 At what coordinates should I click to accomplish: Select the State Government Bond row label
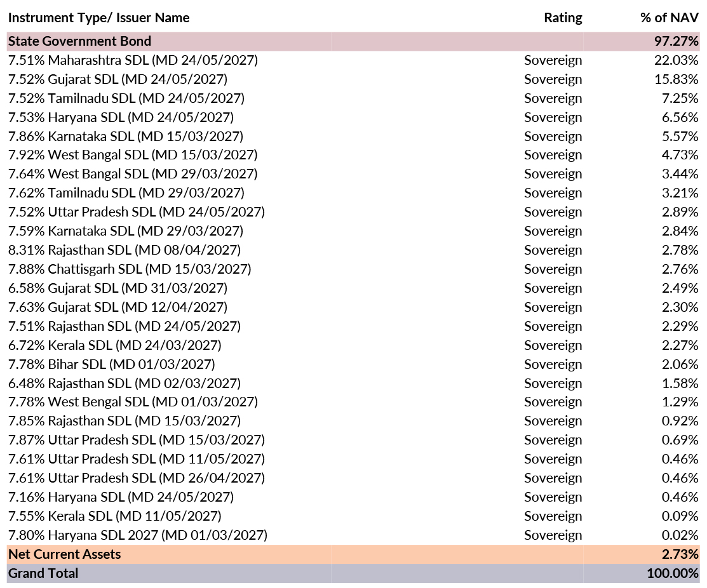(x=79, y=41)
